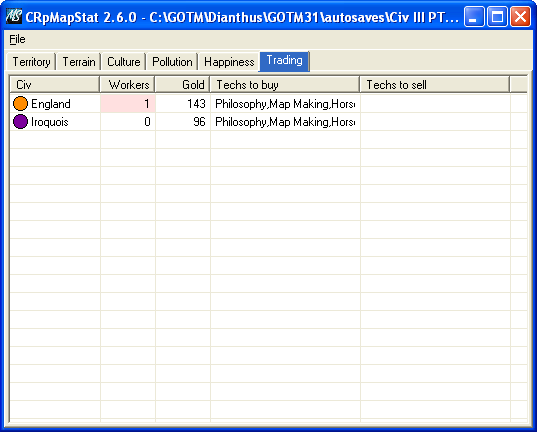Switch to the Terrain tab
The image size is (537, 432).
pyautogui.click(x=79, y=62)
